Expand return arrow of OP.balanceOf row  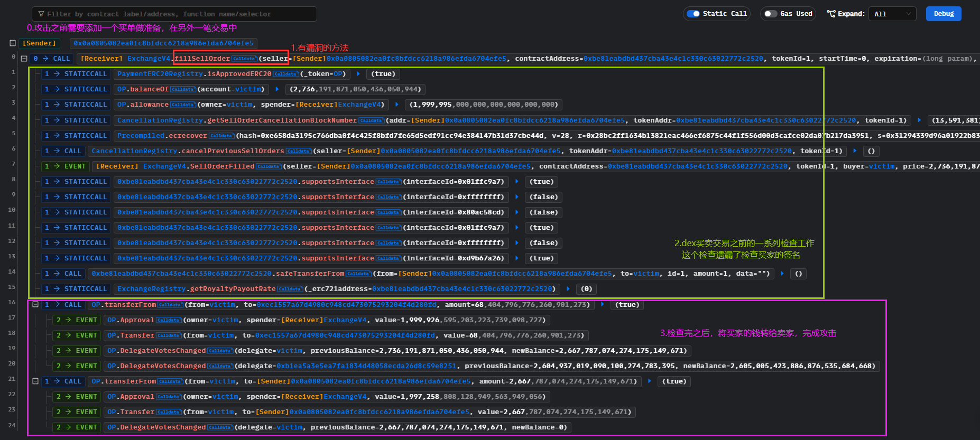277,89
